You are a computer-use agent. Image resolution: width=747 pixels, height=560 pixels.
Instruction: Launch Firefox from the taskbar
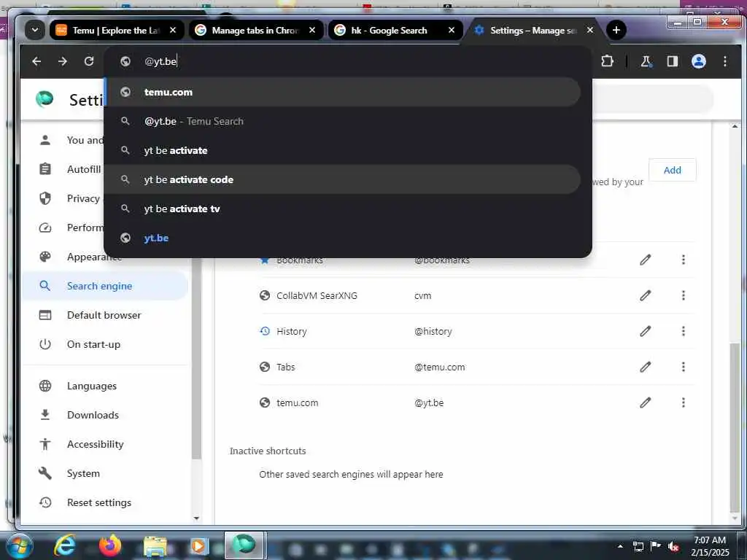point(110,545)
